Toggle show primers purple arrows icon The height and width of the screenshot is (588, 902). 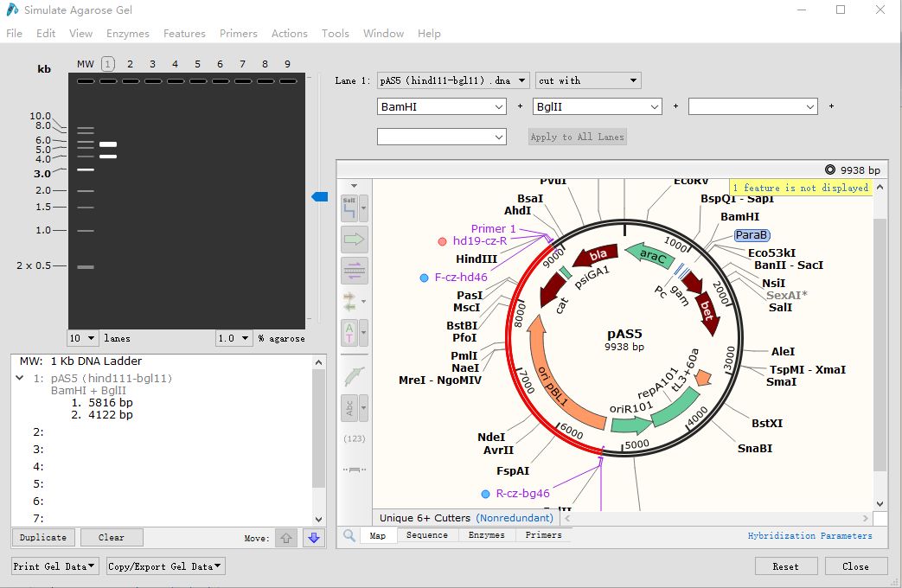354,271
